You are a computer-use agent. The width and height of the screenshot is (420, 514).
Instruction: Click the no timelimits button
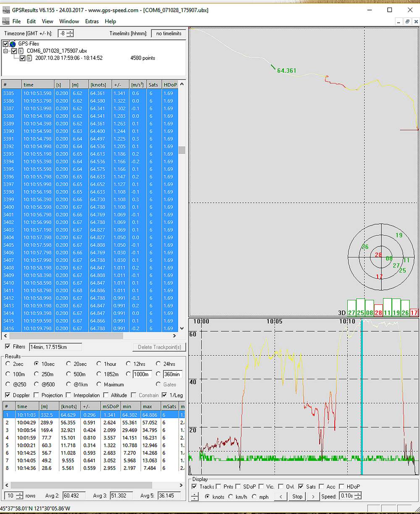point(168,33)
